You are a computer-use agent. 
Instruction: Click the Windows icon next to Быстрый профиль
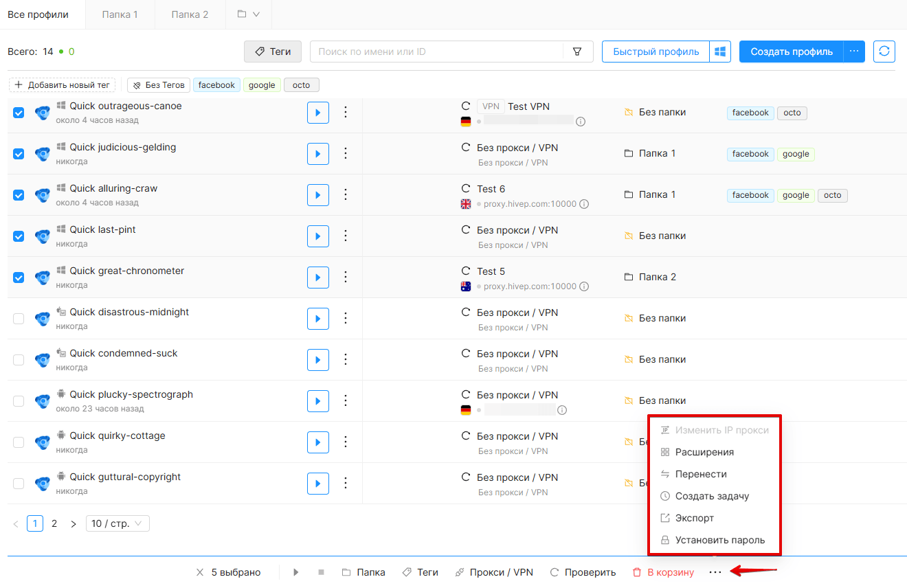pyautogui.click(x=720, y=52)
